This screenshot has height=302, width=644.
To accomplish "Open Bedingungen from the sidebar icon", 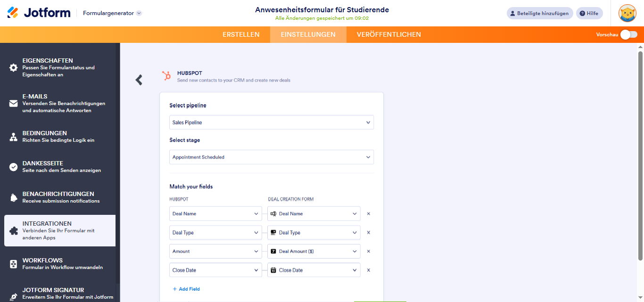I will tap(13, 136).
